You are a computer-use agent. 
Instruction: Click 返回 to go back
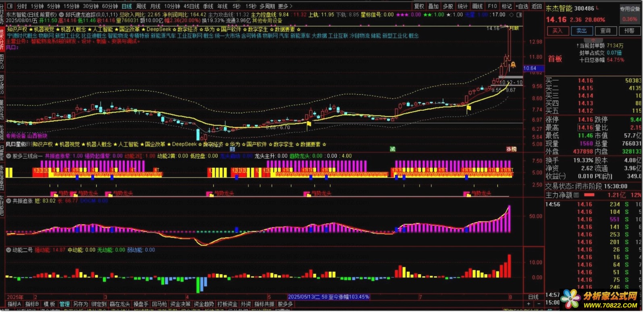pos(536,6)
